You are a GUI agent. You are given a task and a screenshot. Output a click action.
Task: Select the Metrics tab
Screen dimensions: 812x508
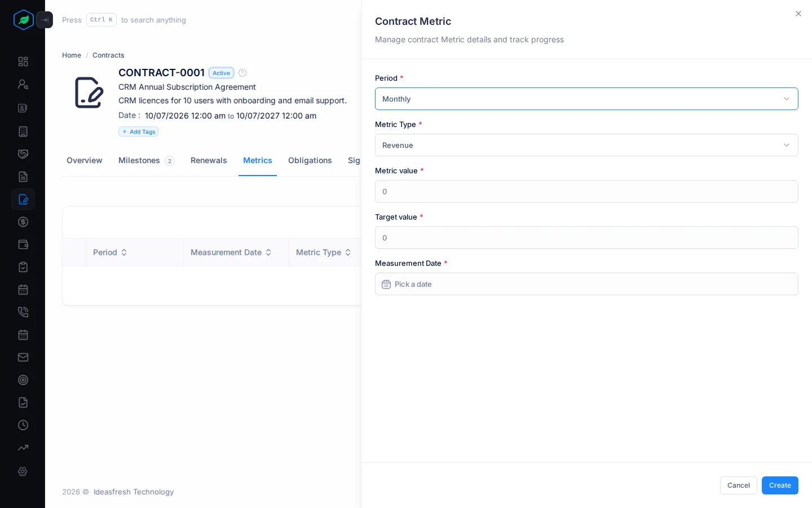[258, 160]
